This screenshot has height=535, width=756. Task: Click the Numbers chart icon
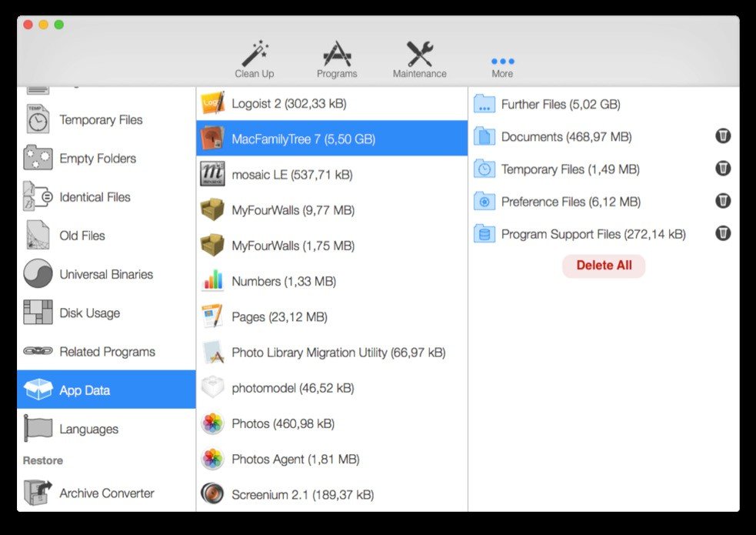212,281
